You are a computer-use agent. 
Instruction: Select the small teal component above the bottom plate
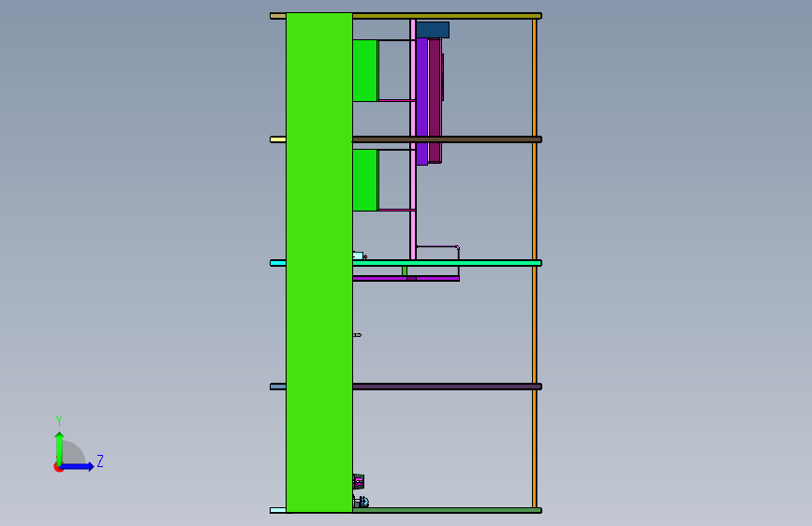point(359,482)
